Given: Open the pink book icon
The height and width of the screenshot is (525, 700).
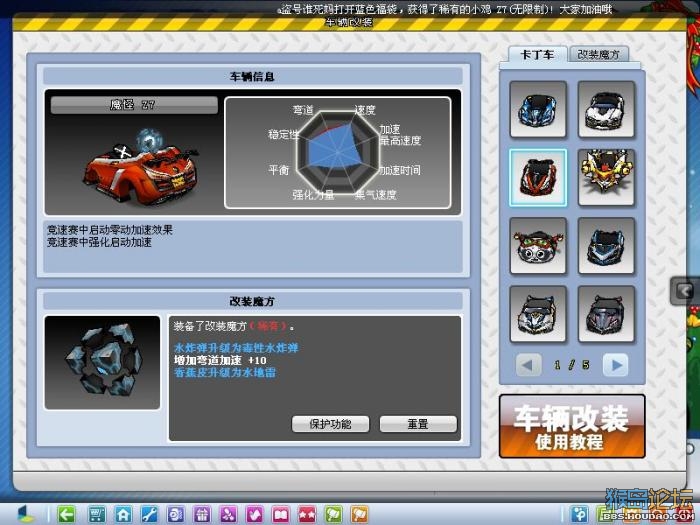Looking at the screenshot, I should click(281, 514).
